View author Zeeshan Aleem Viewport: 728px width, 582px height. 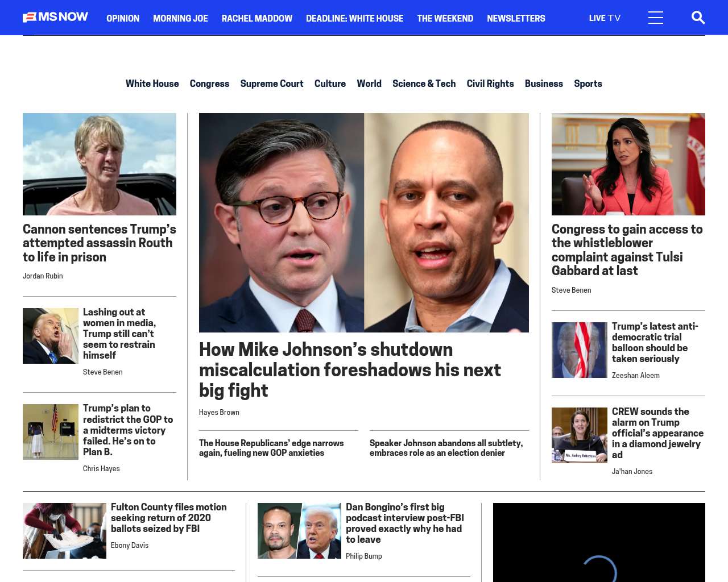click(x=636, y=376)
